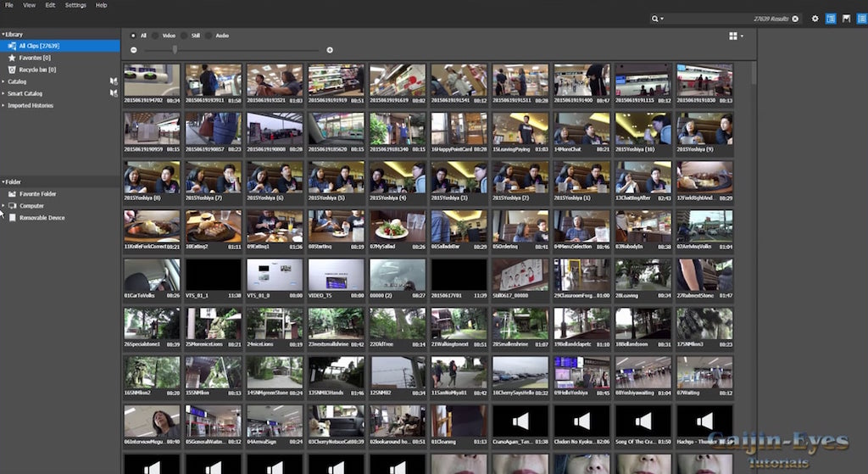The image size is (868, 474).
Task: Click the thumbnail zoom-in plus icon
Action: (x=330, y=50)
